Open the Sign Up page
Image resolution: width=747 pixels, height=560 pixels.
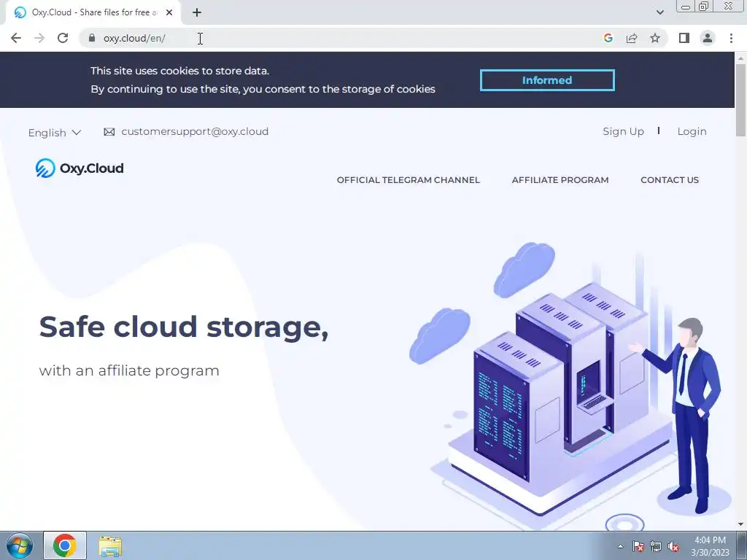pyautogui.click(x=623, y=131)
